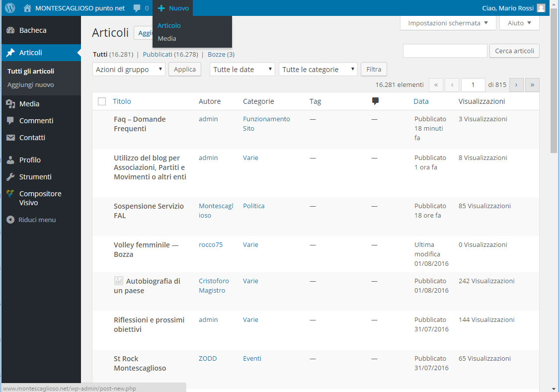Open the Strumenti wrench icon
The image size is (559, 392).
point(10,177)
